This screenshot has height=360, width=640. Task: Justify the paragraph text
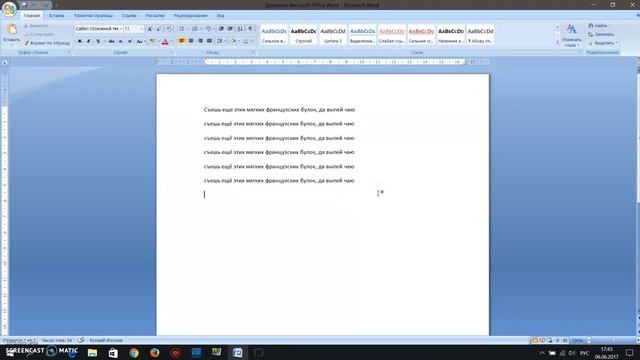point(209,41)
